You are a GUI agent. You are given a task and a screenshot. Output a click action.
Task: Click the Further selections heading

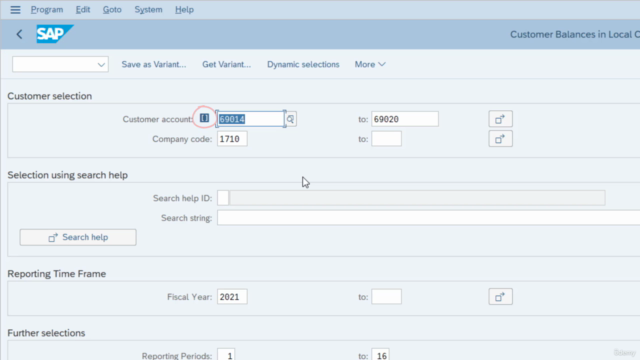[46, 333]
